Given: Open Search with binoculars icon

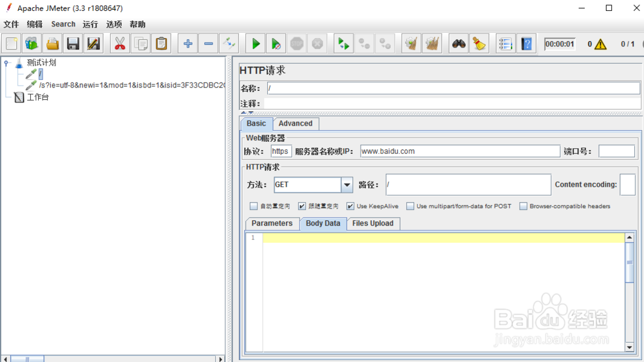Looking at the screenshot, I should pyautogui.click(x=459, y=44).
